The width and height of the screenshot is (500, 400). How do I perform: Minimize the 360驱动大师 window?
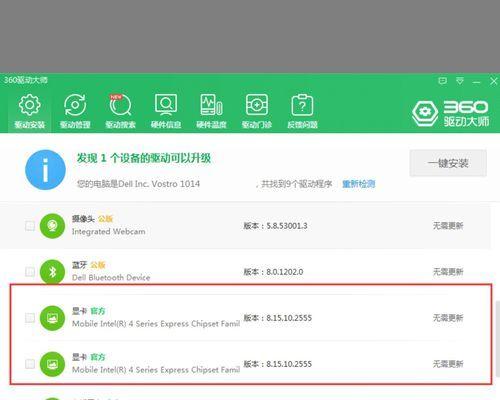click(x=477, y=81)
